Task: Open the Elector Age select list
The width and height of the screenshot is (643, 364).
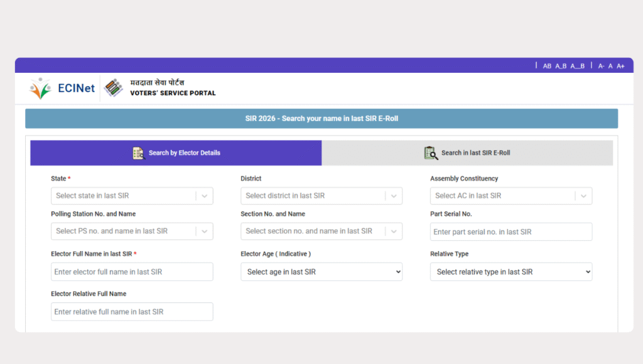Action: point(321,272)
